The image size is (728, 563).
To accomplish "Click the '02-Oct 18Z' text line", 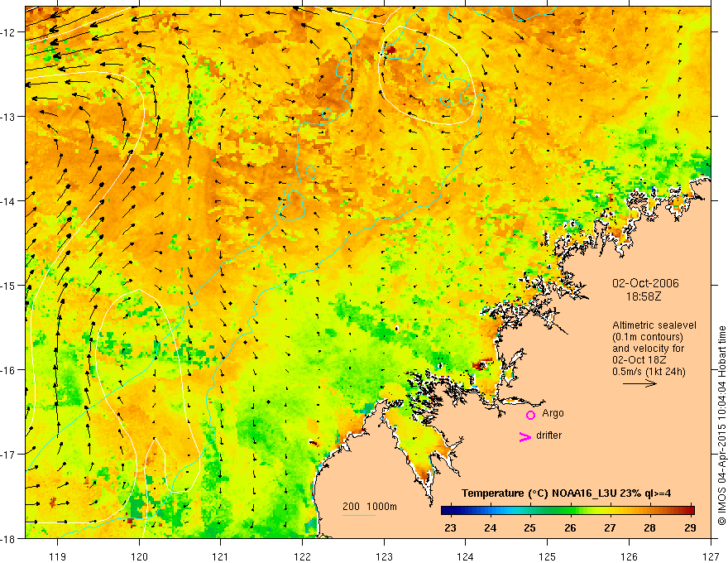I will pyautogui.click(x=639, y=360).
